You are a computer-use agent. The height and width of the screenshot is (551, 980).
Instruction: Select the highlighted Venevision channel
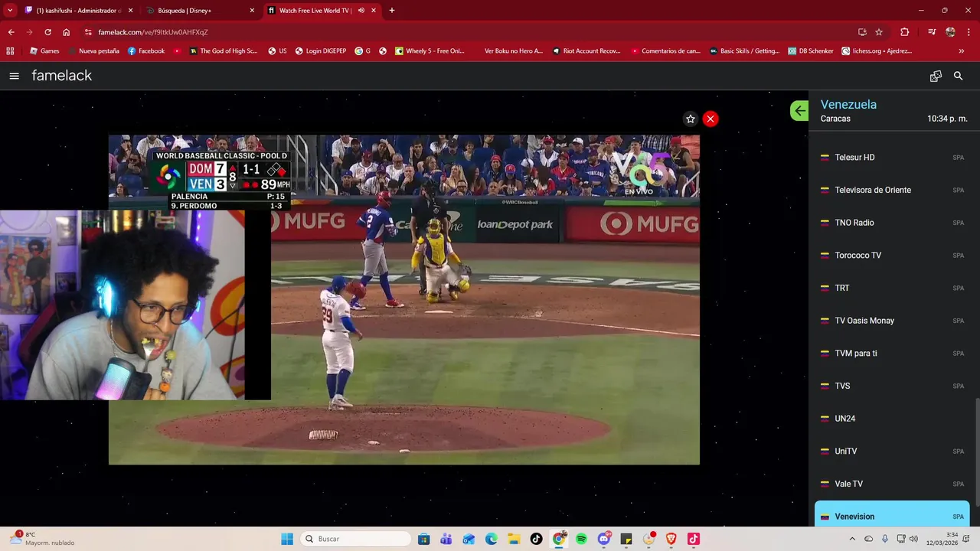[x=892, y=514]
